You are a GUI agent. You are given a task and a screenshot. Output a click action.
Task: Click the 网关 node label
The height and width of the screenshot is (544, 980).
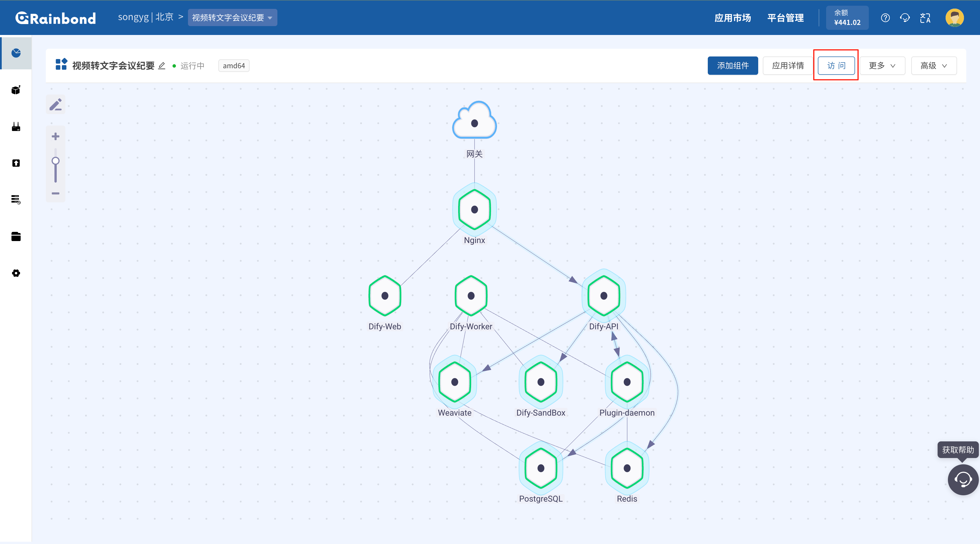[475, 154]
